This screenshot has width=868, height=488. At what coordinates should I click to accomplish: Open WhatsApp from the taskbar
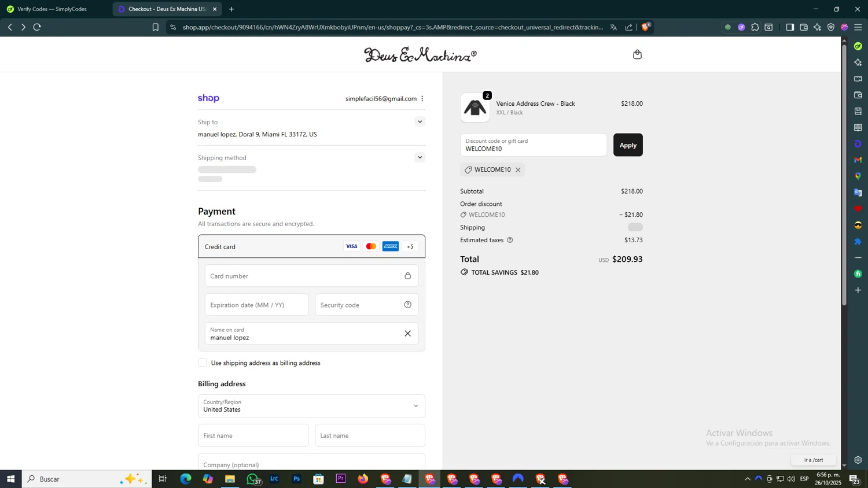tap(253, 479)
